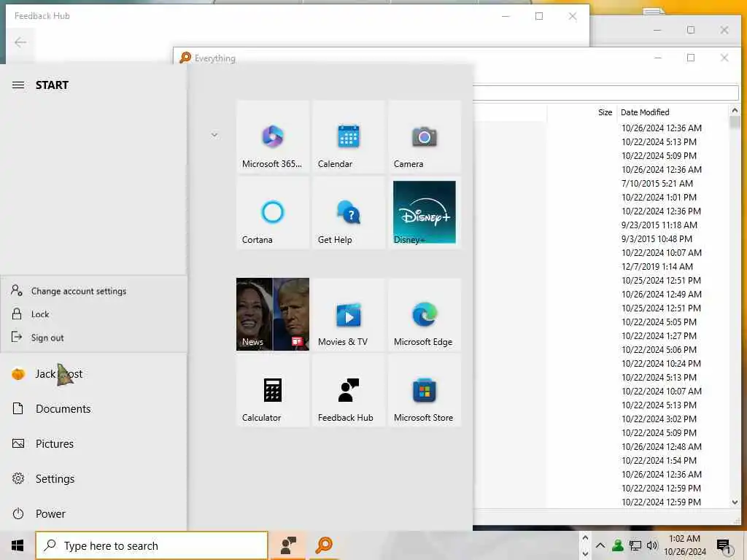
Task: Open the volume tray icon
Action: [651, 545]
